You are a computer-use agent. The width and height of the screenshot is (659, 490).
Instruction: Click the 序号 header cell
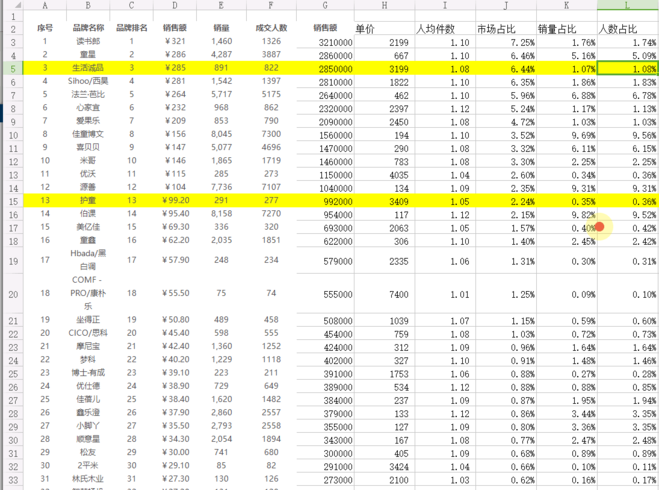click(x=45, y=28)
